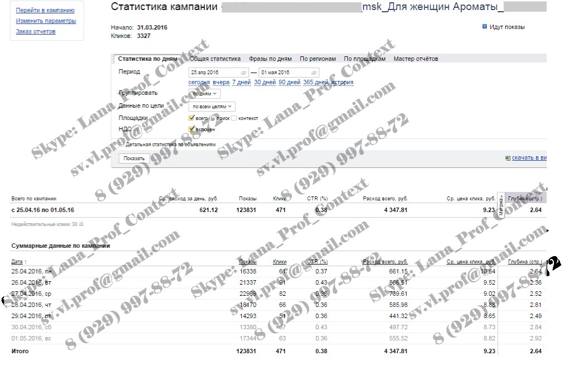Switch to 'Общая статистика' tab
Viewport: 588px width, 370px height.
pyautogui.click(x=215, y=59)
